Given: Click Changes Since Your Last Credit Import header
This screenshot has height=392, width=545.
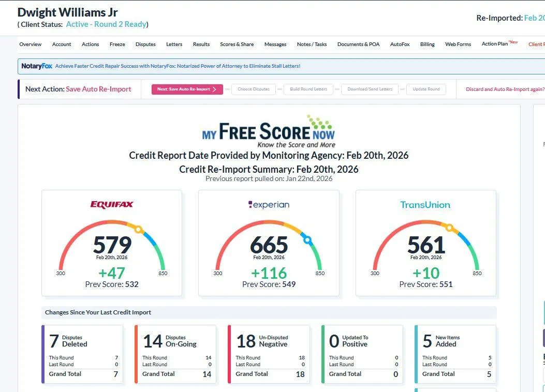Looking at the screenshot, I should pos(98,312).
